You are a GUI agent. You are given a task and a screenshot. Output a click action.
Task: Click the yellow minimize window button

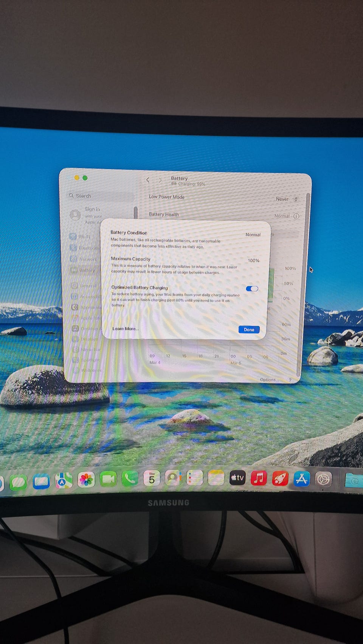pos(77,178)
